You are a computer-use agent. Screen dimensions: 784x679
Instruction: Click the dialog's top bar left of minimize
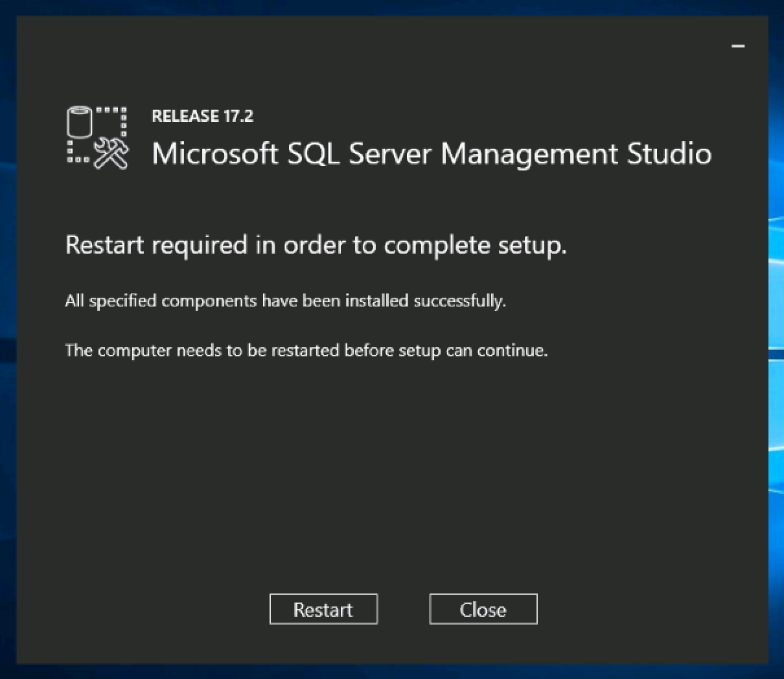tap(389, 46)
